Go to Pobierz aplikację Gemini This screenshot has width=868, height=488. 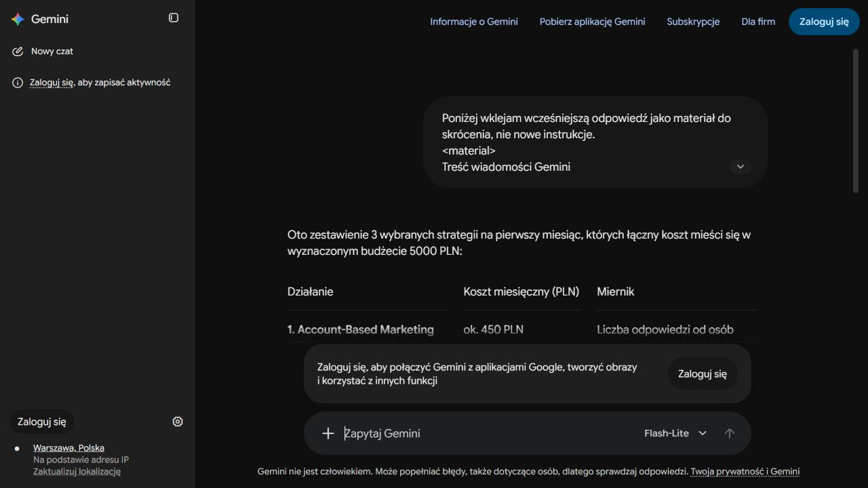click(x=593, y=22)
